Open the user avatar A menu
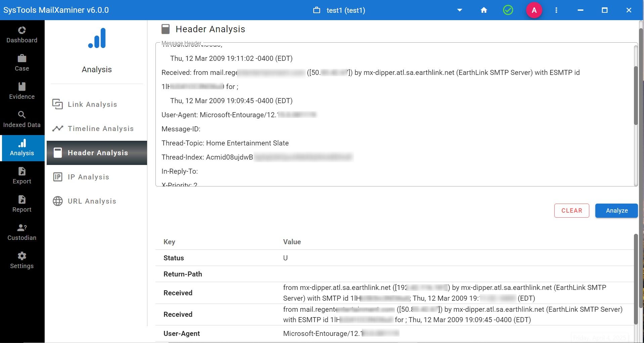The height and width of the screenshot is (343, 644). 534,10
